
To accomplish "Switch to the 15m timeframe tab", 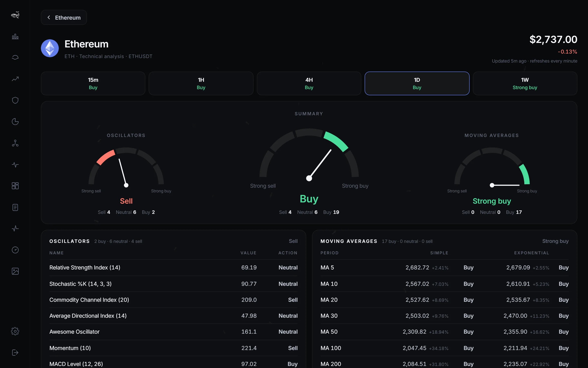I will (93, 83).
